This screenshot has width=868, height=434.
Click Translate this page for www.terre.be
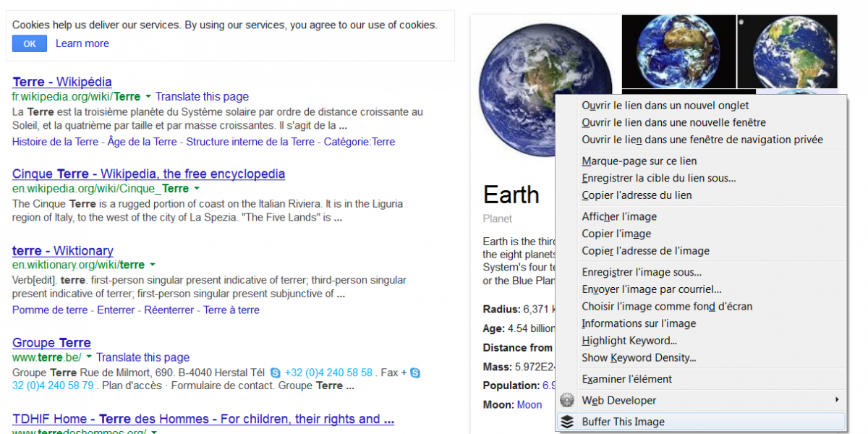(x=142, y=357)
